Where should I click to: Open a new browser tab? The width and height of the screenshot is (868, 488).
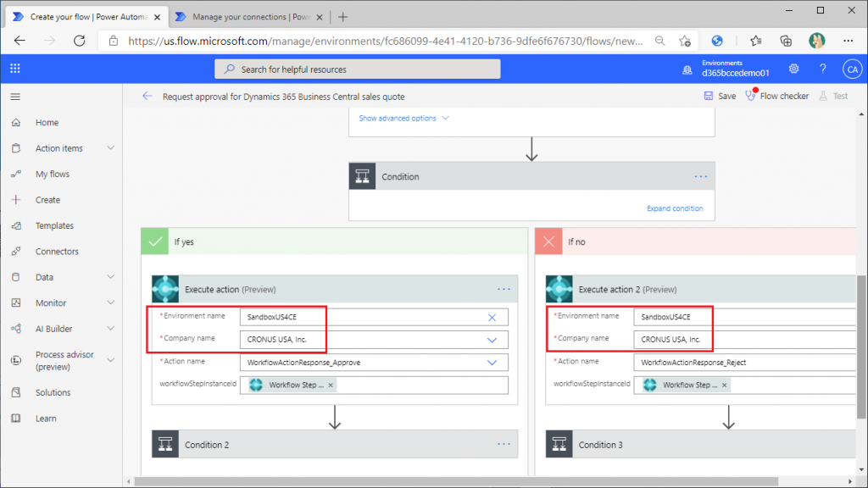click(x=342, y=17)
